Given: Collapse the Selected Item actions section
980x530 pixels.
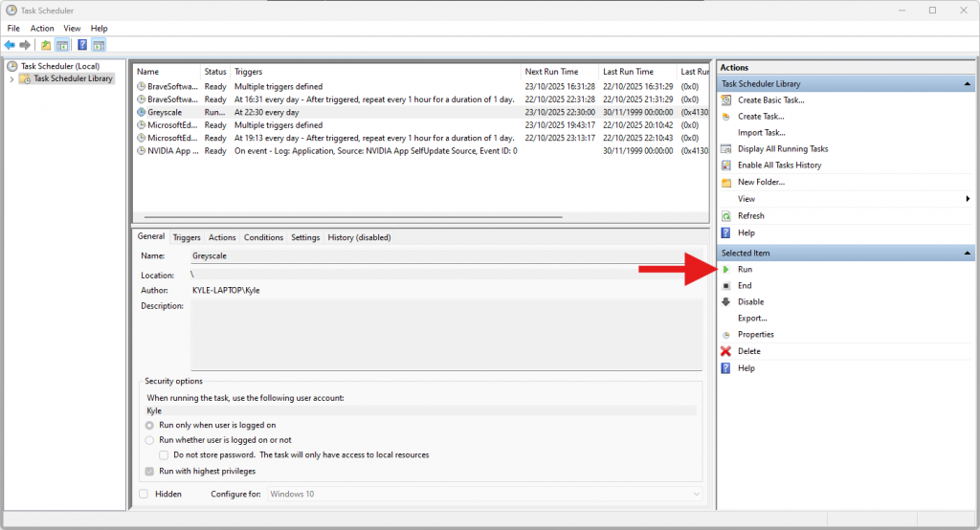Looking at the screenshot, I should [x=967, y=254].
